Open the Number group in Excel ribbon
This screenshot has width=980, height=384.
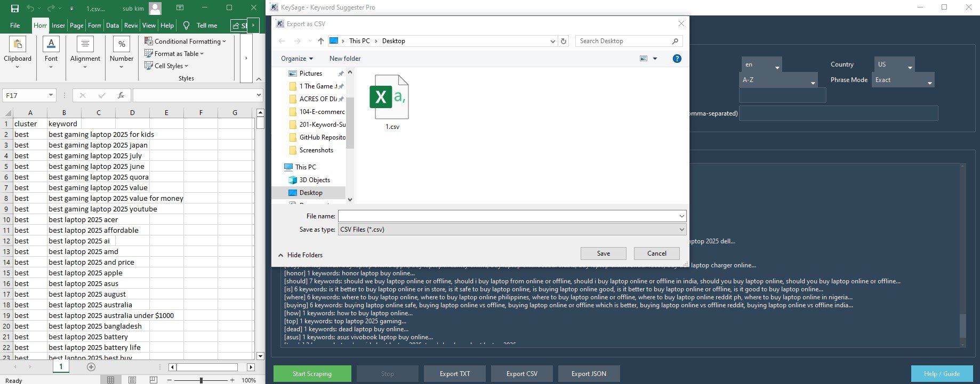click(x=122, y=53)
